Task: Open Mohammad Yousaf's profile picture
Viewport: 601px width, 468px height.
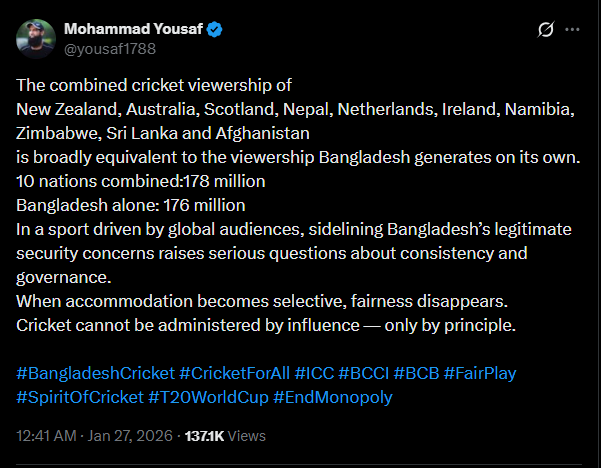Action: click(x=38, y=38)
